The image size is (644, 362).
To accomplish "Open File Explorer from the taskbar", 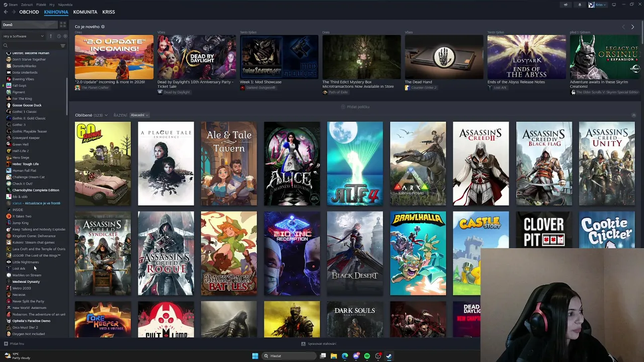I will [x=334, y=356].
